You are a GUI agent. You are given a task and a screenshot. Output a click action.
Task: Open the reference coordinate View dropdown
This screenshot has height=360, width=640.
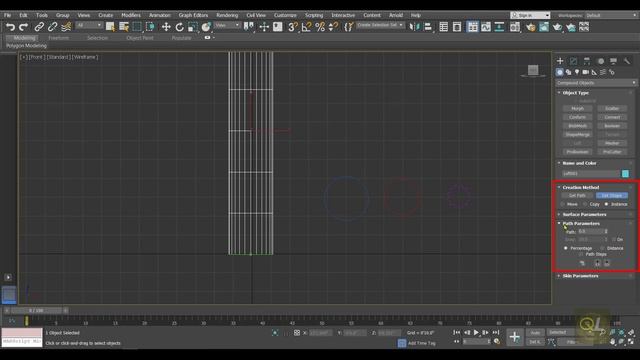[227, 25]
